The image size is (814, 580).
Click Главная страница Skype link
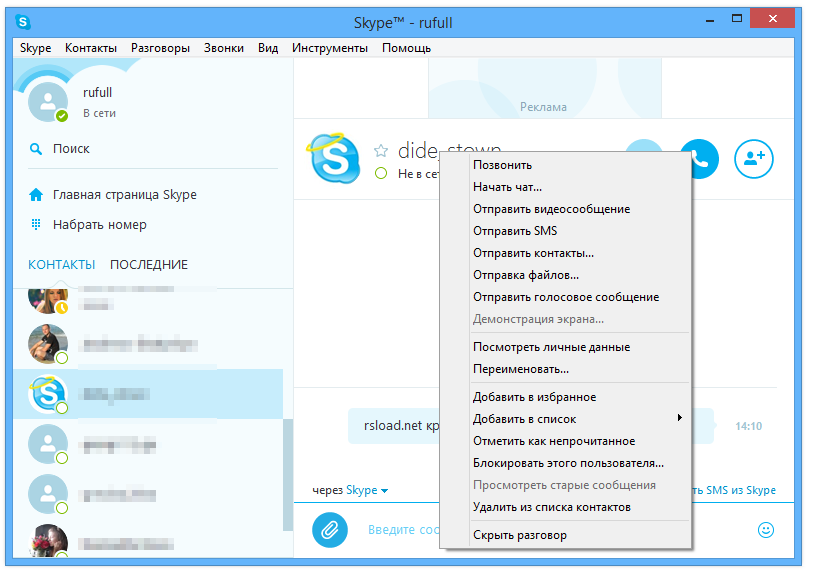(x=125, y=195)
